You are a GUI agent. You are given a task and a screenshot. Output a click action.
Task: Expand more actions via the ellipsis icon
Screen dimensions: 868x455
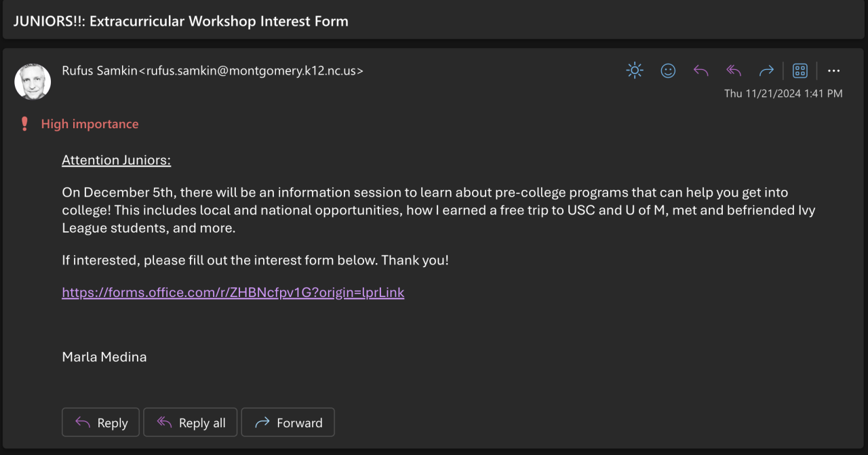click(x=834, y=71)
